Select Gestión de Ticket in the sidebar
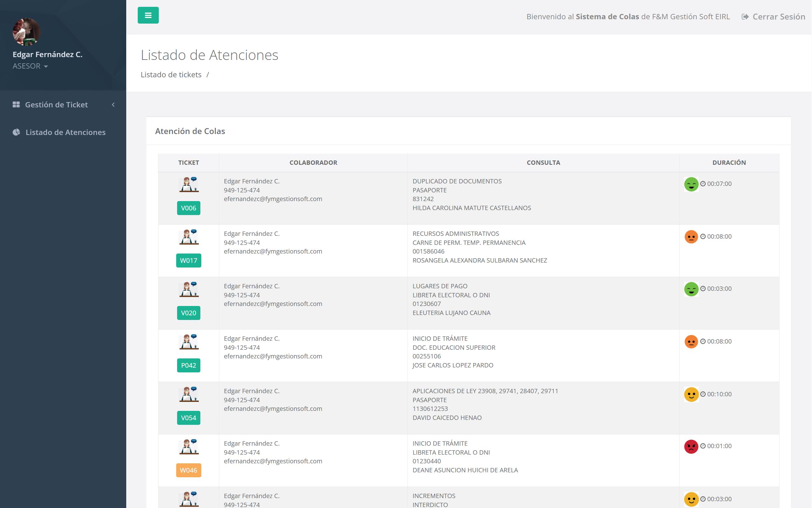Viewport: 812px width, 508px height. [x=56, y=105]
